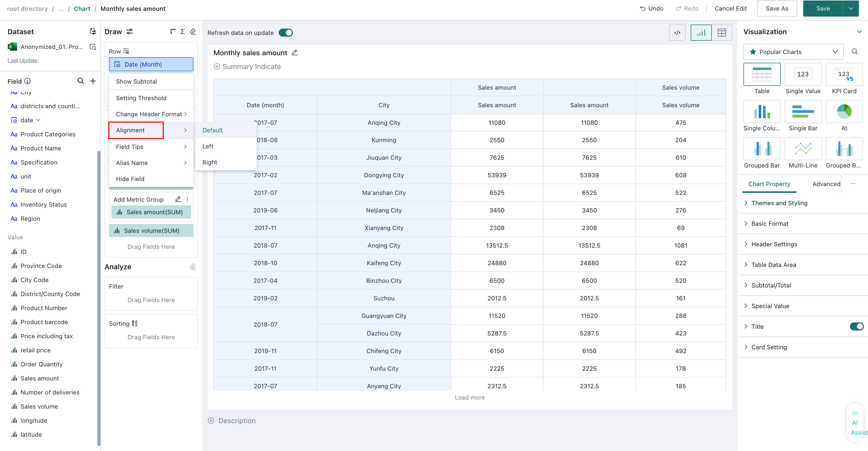Open the Save button dropdown arrow
868x451 pixels.
[850, 9]
